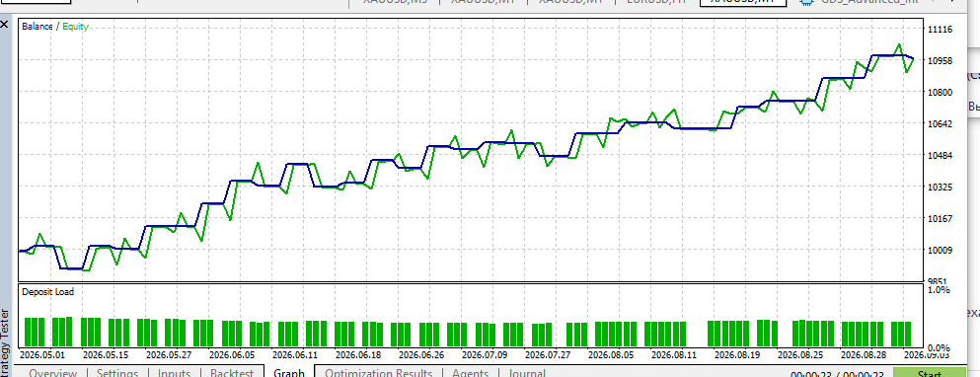Click the 2026.06.26 date label
The image size is (980, 377).
coord(420,354)
